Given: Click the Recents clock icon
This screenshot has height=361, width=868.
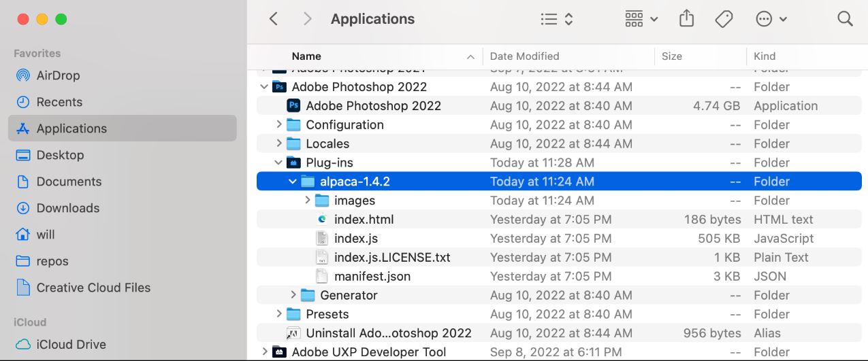Looking at the screenshot, I should (23, 102).
